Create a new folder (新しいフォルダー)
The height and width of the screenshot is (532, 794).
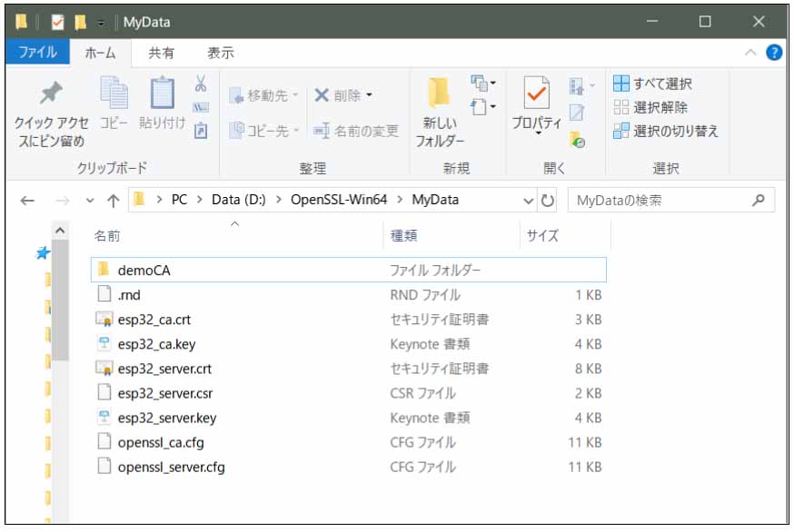(x=439, y=113)
